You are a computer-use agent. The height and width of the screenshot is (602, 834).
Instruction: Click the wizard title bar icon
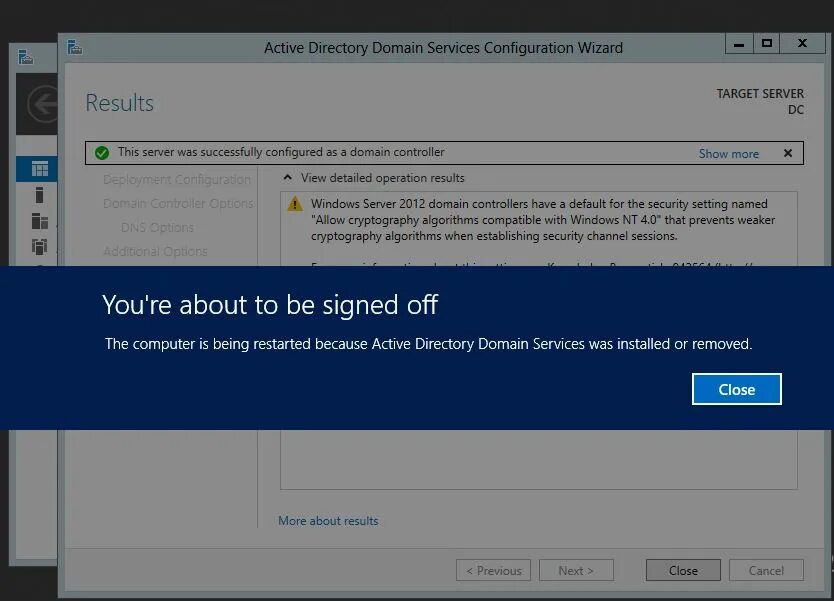coord(74,47)
